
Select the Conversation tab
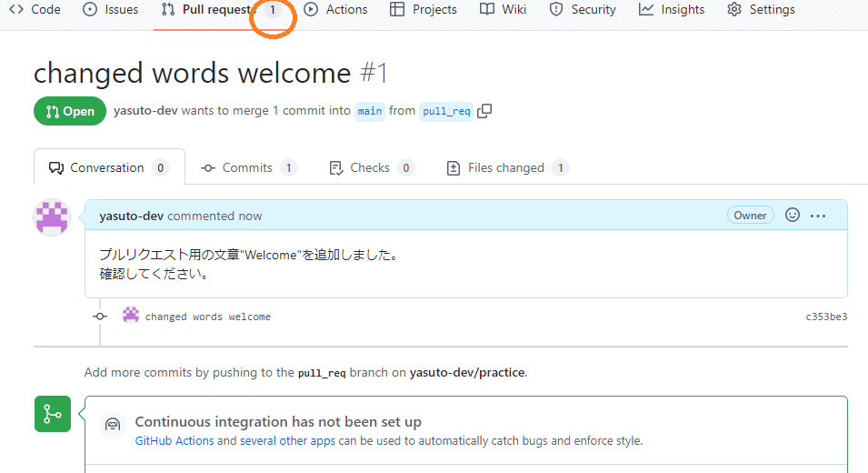109,167
